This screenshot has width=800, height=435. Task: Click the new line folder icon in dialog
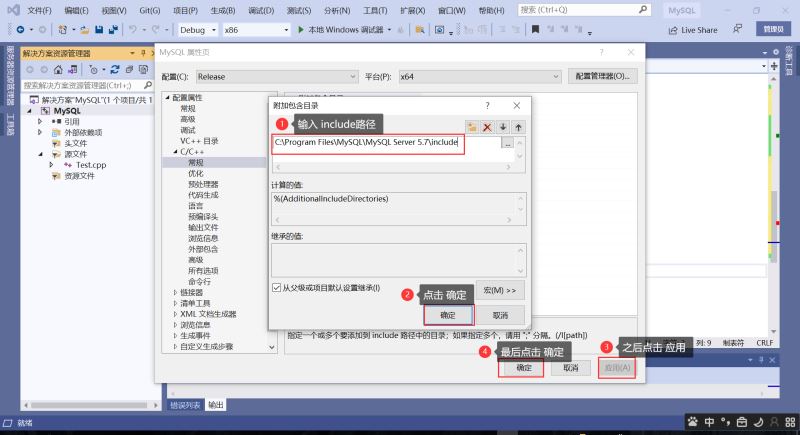pyautogui.click(x=472, y=127)
